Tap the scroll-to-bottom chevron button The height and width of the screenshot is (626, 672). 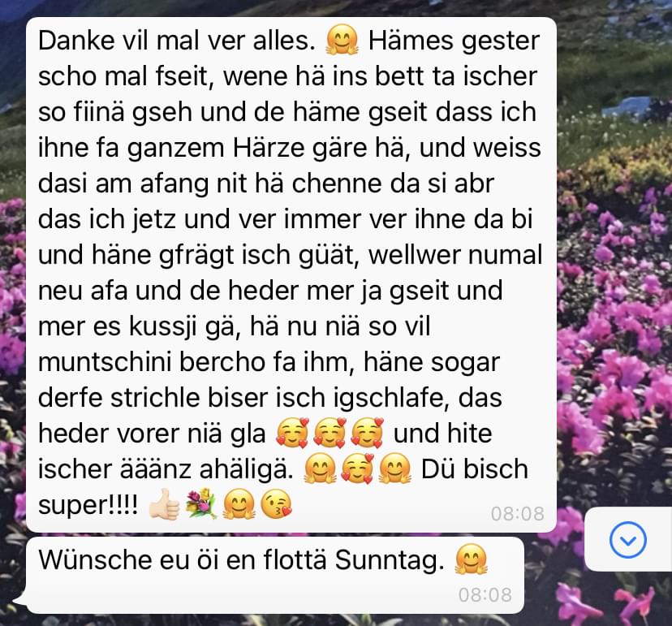click(x=628, y=539)
